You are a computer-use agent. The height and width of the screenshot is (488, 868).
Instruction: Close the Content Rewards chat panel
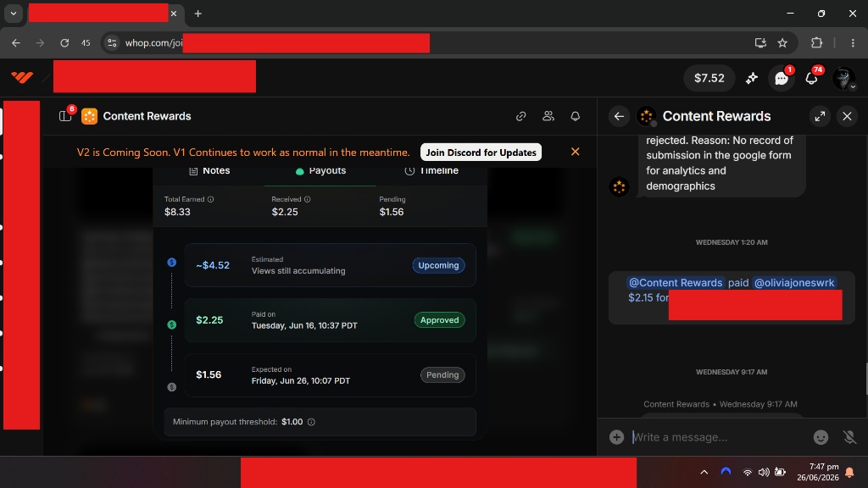pyautogui.click(x=847, y=116)
